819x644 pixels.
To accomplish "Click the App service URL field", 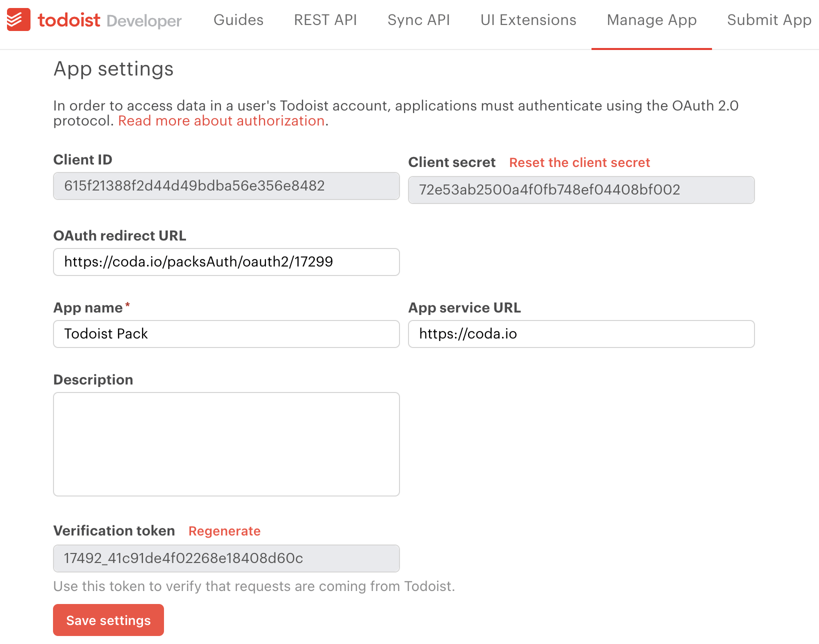I will coord(580,333).
